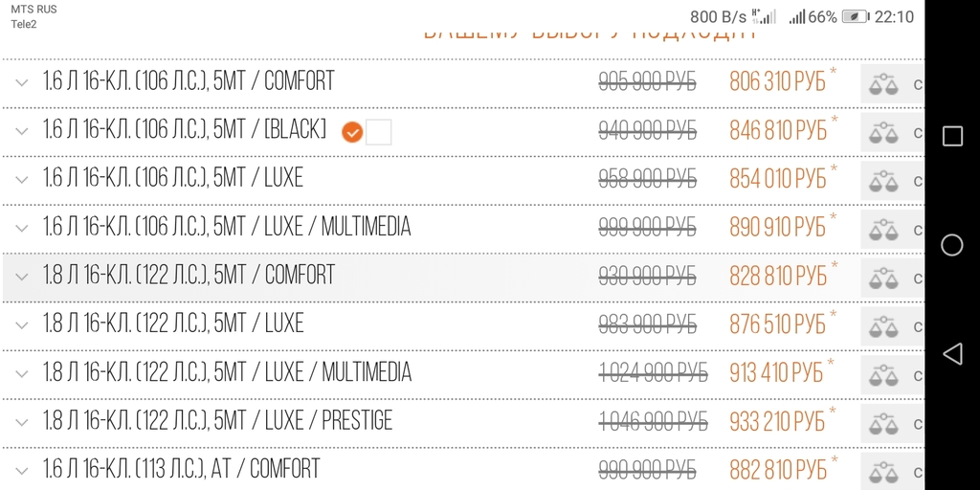Compare the Luxe / Prestige trim
The image size is (980, 490).
pos(883,422)
